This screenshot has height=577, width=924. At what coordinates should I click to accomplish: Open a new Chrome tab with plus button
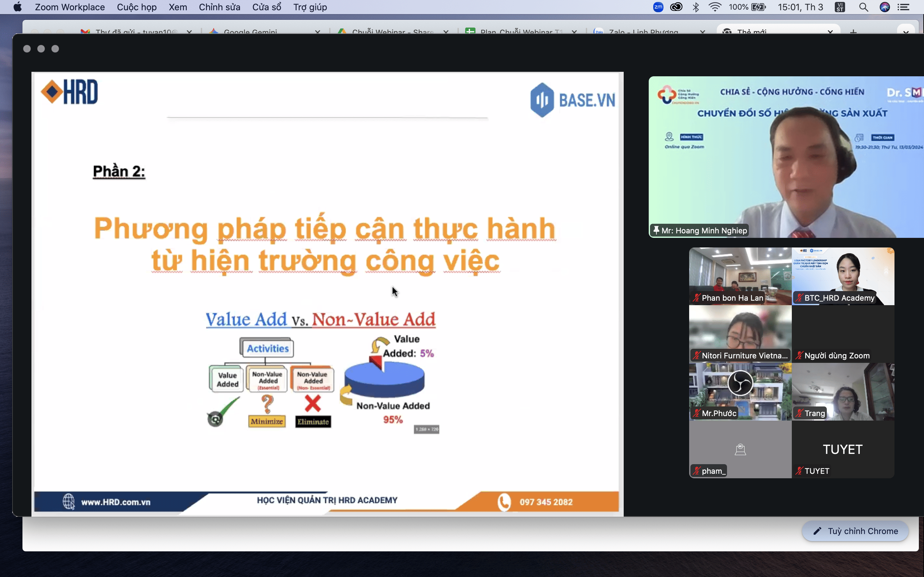[x=853, y=32]
